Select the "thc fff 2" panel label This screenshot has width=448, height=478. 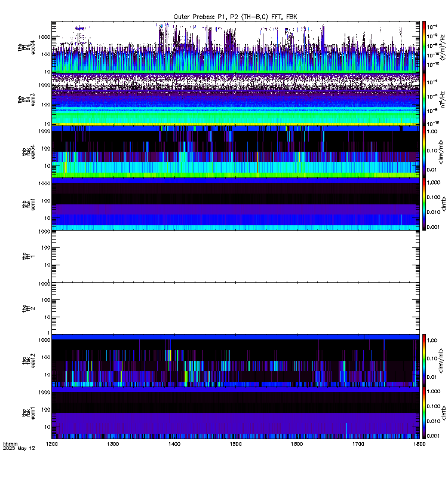[x=29, y=308]
